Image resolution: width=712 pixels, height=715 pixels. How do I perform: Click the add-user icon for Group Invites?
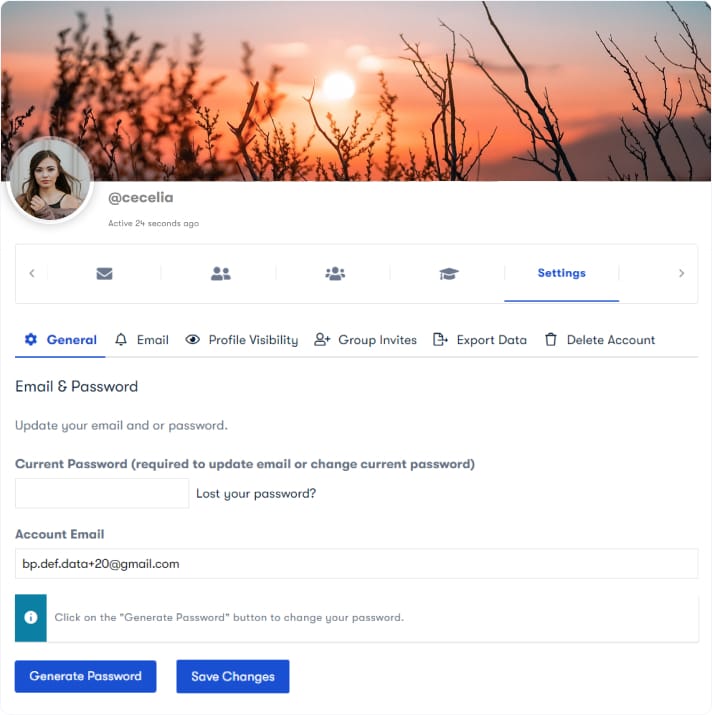coord(322,339)
